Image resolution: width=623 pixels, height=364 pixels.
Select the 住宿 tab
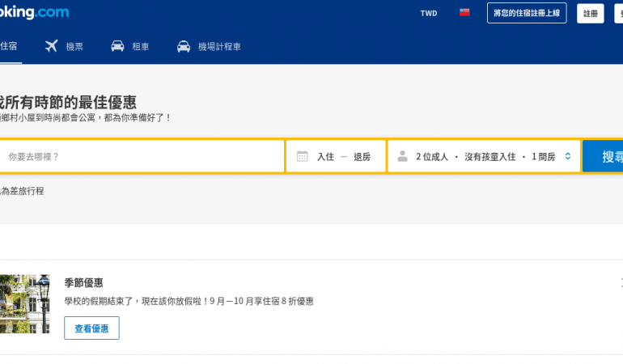click(x=9, y=46)
